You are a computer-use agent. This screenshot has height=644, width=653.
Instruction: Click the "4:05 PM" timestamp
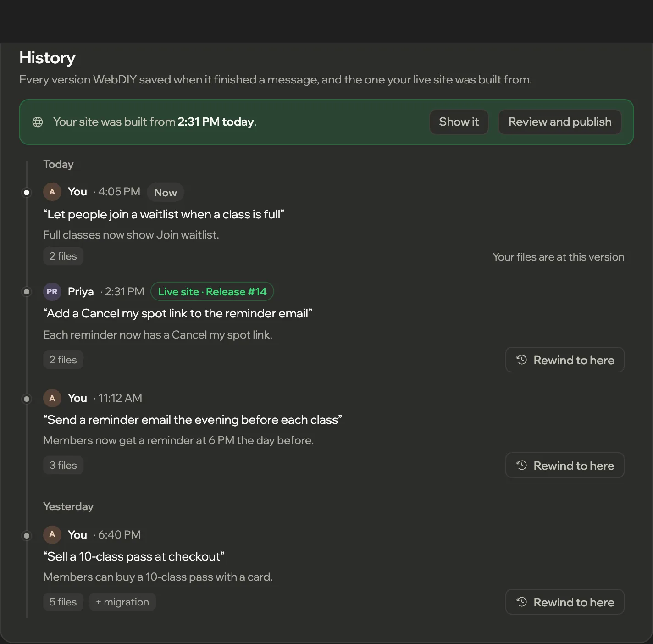pos(119,192)
